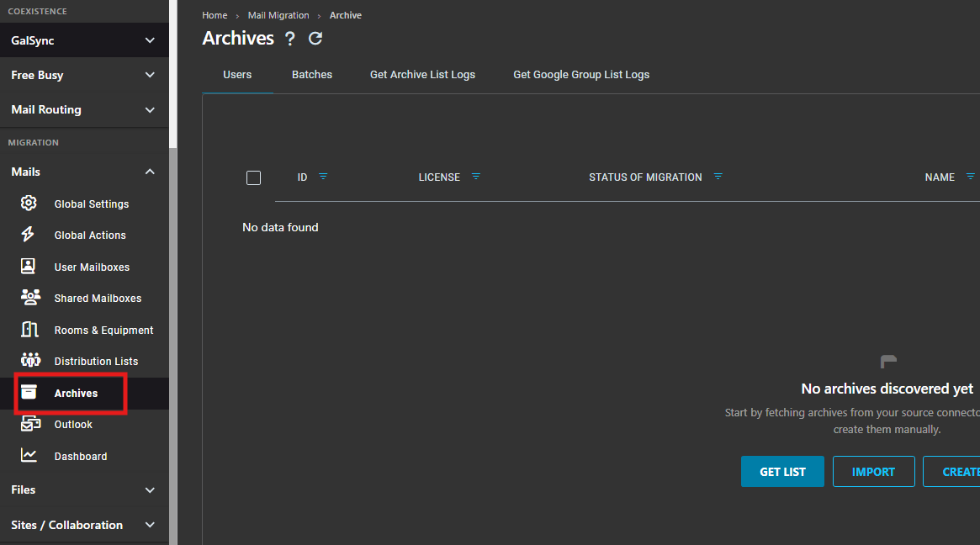Open User Mailboxes person icon

(x=28, y=267)
